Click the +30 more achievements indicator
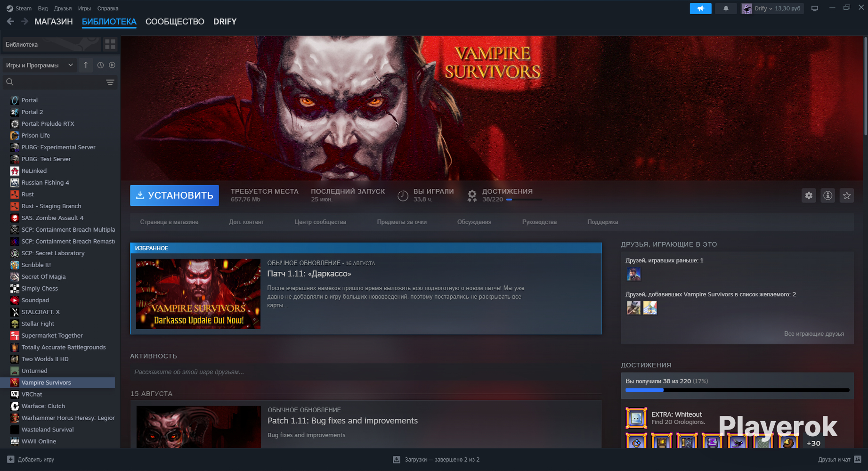 tap(813, 443)
